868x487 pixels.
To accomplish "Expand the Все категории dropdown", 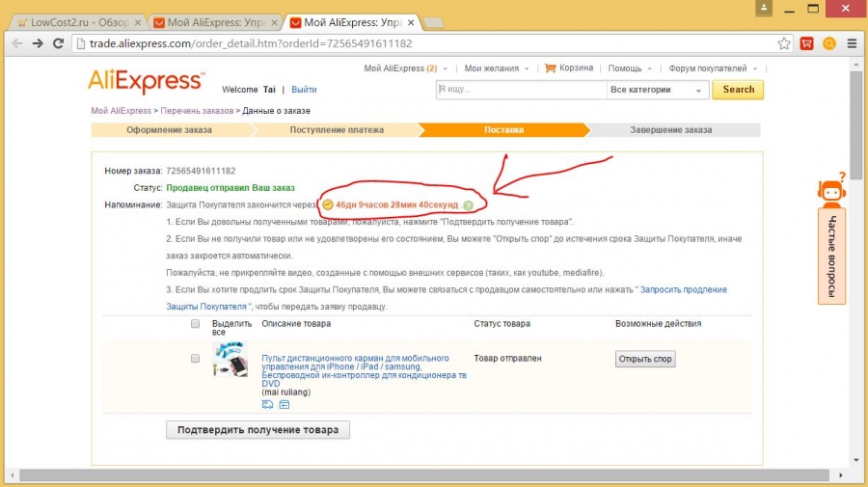I will 658,90.
